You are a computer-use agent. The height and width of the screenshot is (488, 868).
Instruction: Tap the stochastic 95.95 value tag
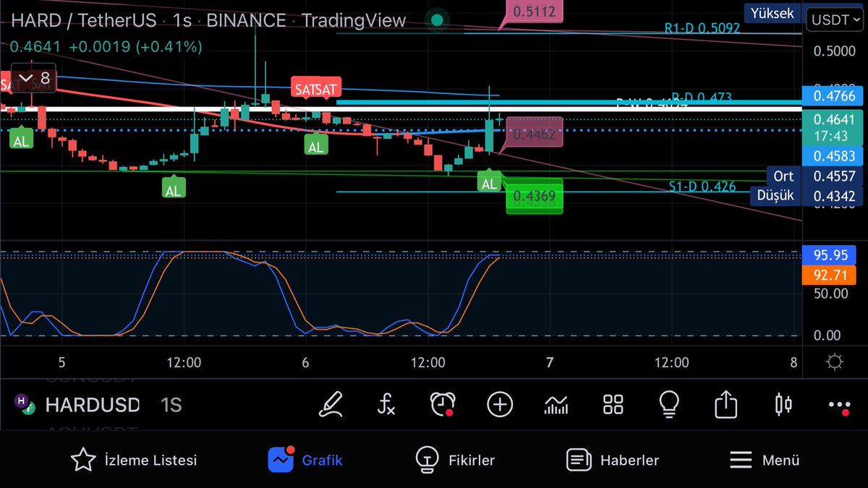pyautogui.click(x=830, y=255)
